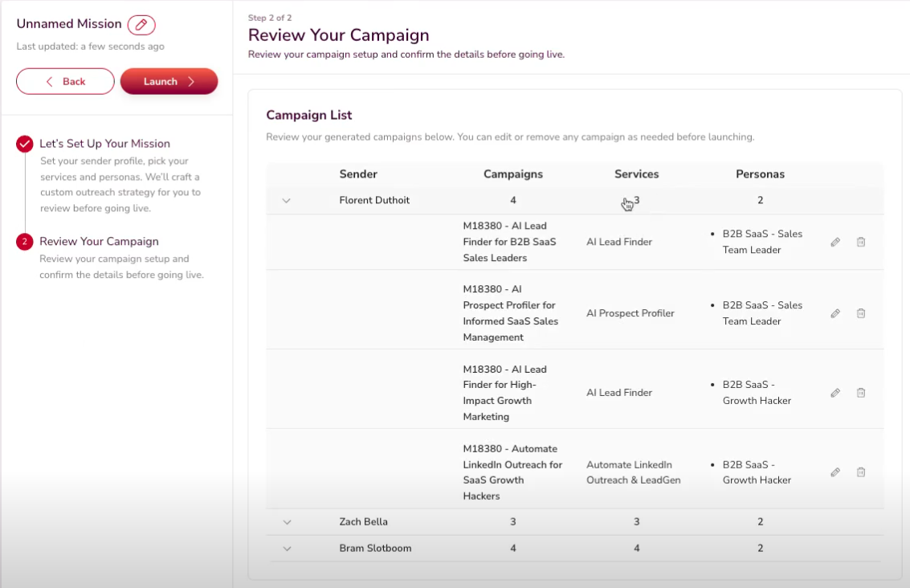The height and width of the screenshot is (588, 910).
Task: Select the Review Your Campaign step
Action: coord(99,242)
